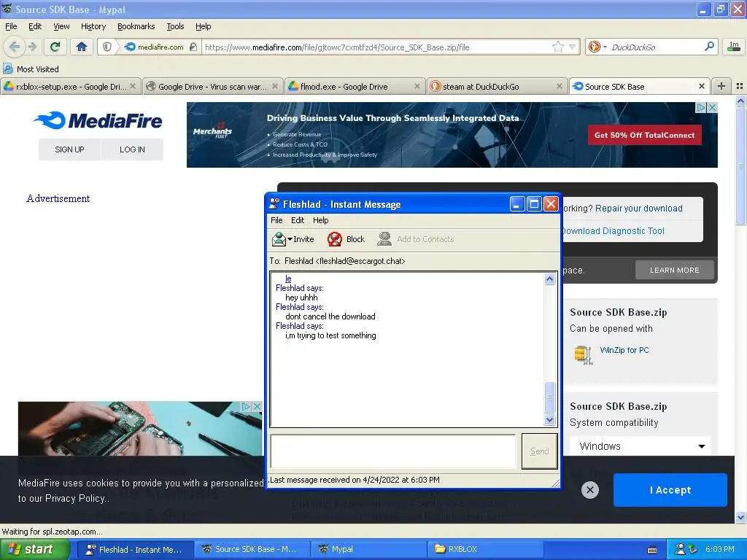
Task: Click the search magnifier icon
Action: coord(709,47)
